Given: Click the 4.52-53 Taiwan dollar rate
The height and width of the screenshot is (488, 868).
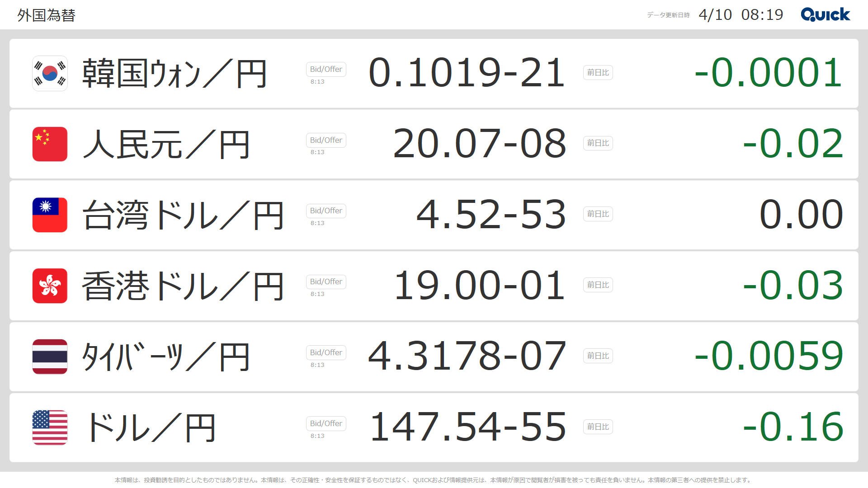Looking at the screenshot, I should (491, 214).
